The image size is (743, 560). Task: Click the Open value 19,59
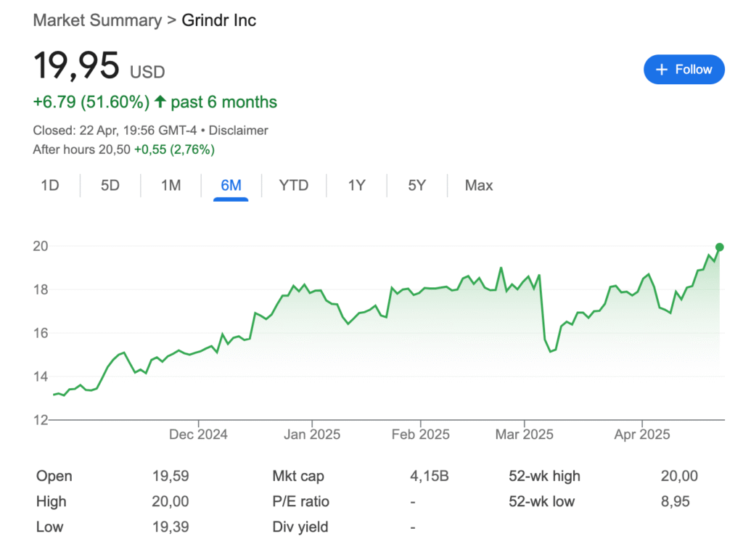[171, 476]
